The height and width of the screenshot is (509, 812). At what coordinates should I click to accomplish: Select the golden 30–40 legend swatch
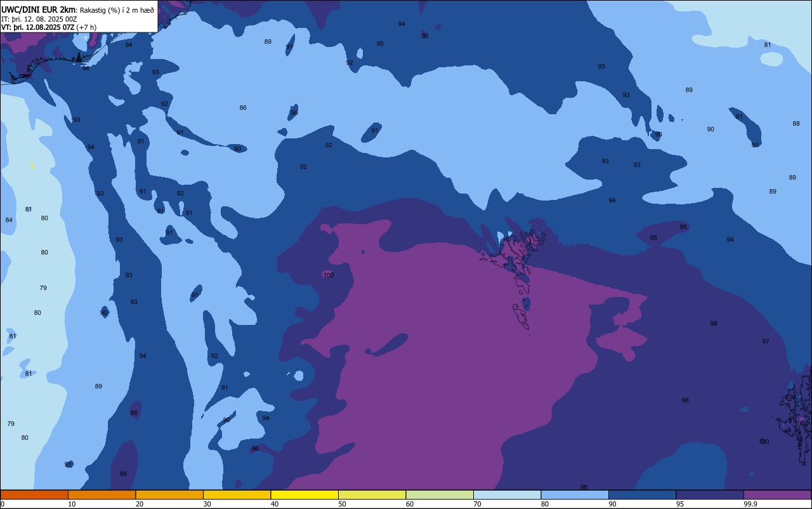237,494
